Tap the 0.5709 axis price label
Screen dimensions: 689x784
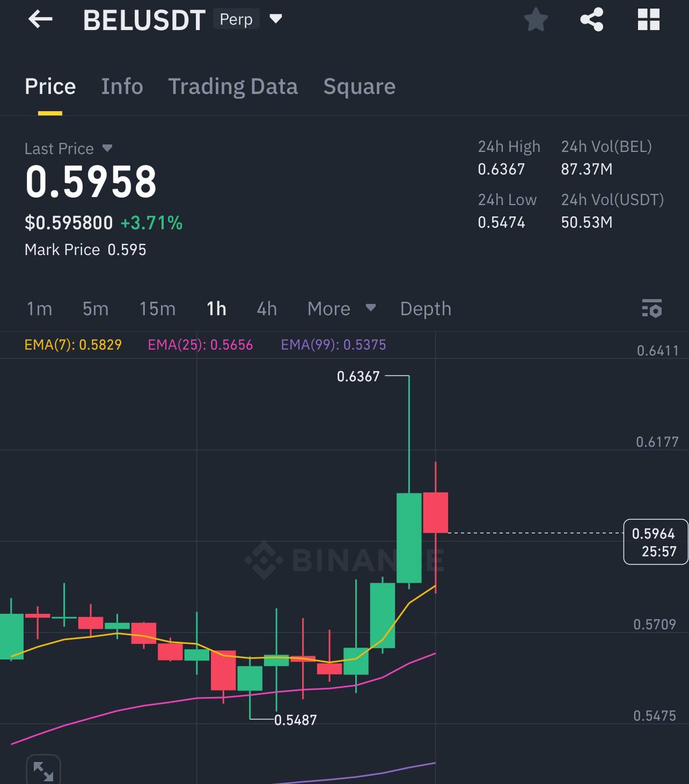click(x=655, y=625)
